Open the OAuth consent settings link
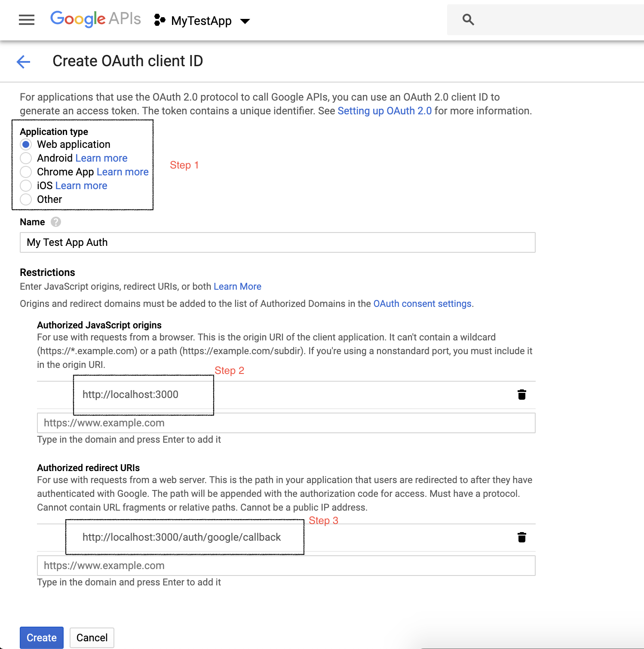The height and width of the screenshot is (649, 644). tap(422, 303)
